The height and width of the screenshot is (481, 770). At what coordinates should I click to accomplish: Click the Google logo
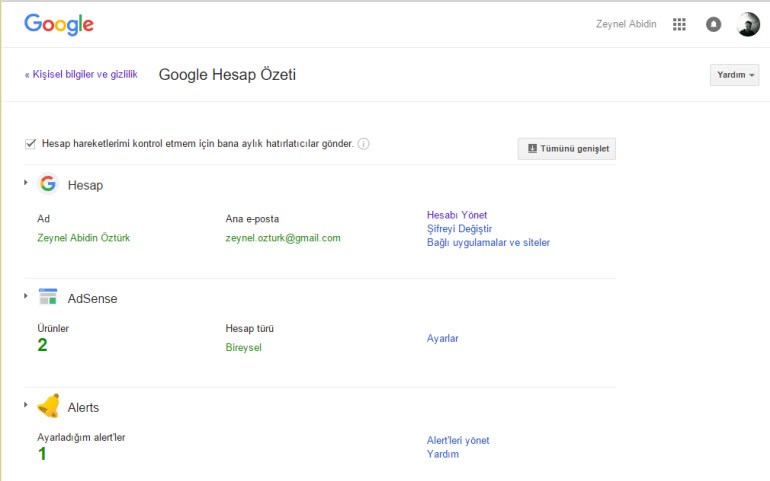59,24
